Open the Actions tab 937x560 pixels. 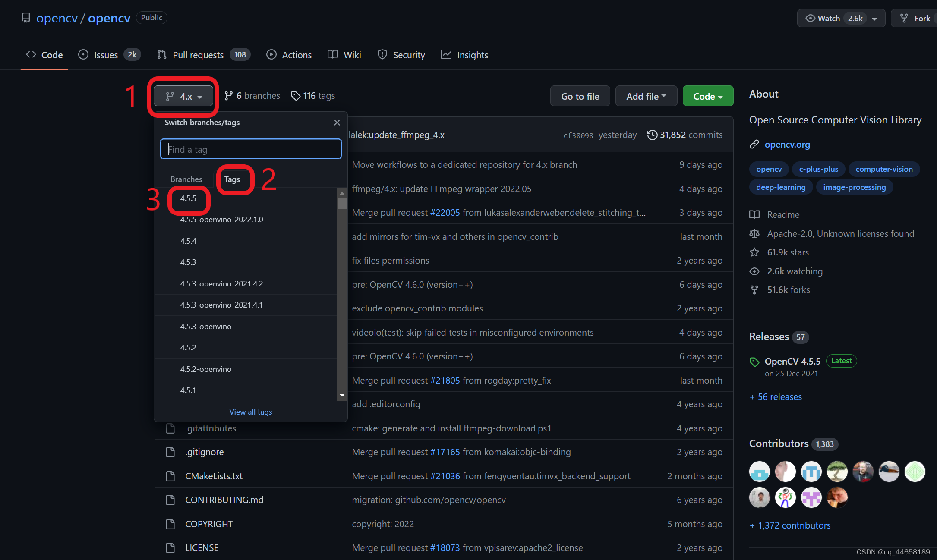[289, 55]
